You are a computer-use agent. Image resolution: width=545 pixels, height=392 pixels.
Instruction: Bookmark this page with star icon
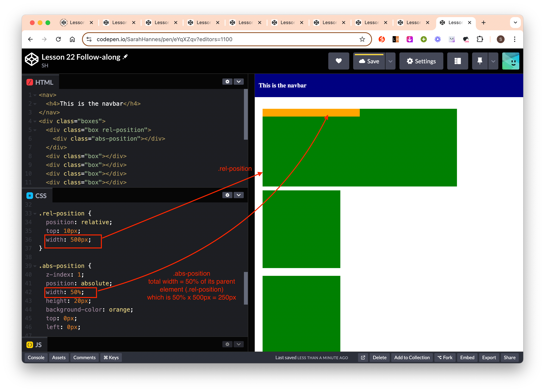pos(362,39)
